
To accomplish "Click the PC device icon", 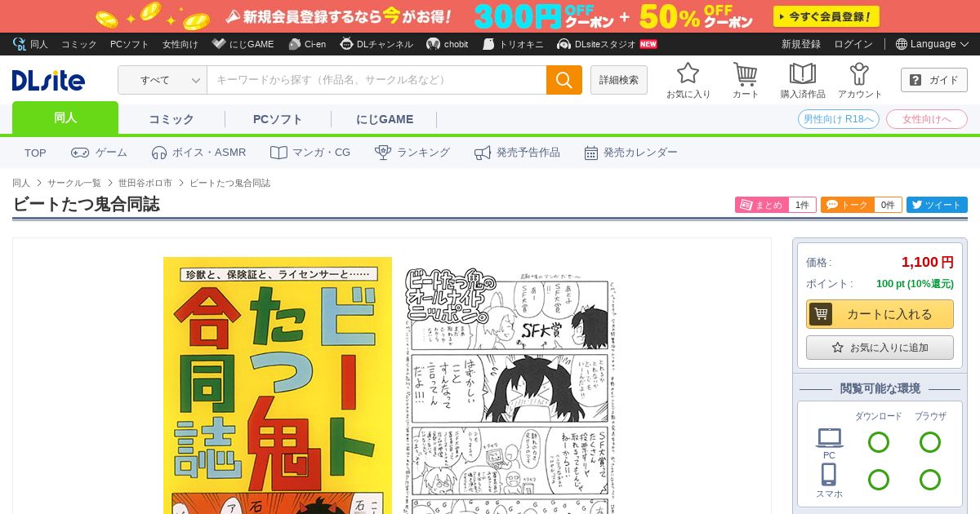I will coord(829,443).
